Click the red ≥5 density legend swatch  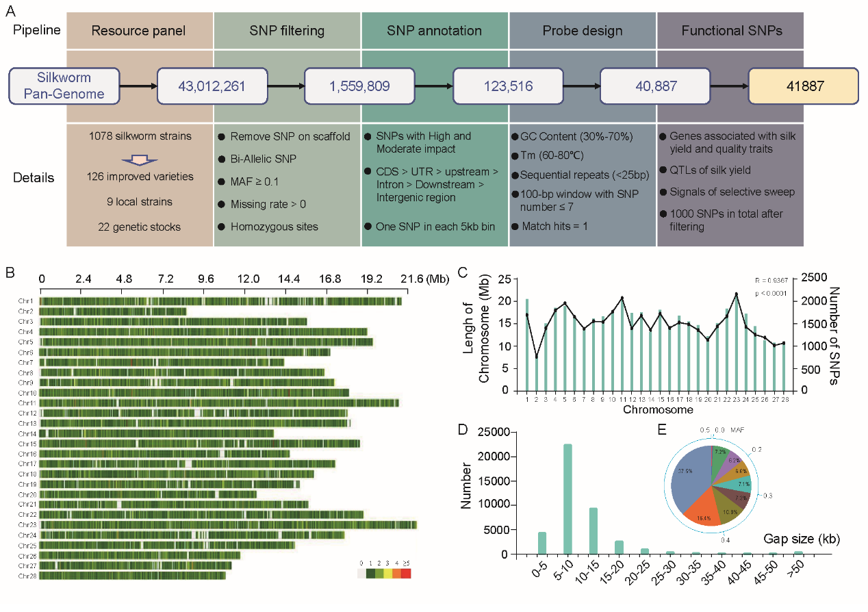coord(406,574)
